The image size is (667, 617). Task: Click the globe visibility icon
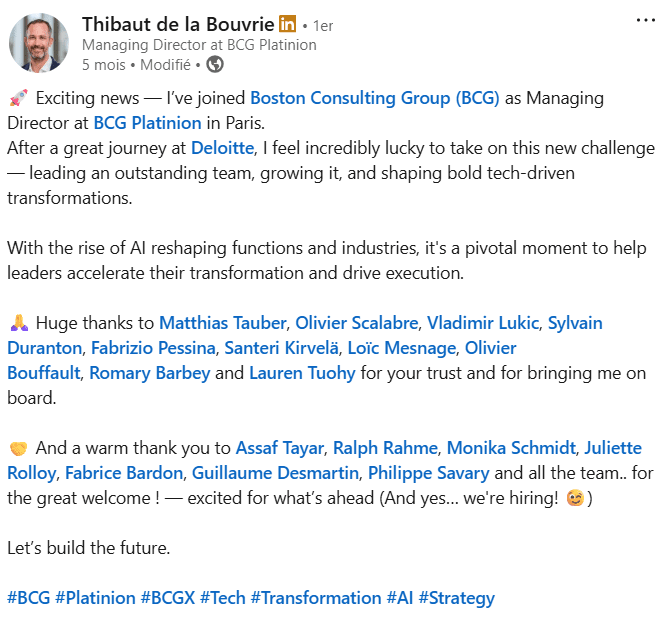click(214, 65)
